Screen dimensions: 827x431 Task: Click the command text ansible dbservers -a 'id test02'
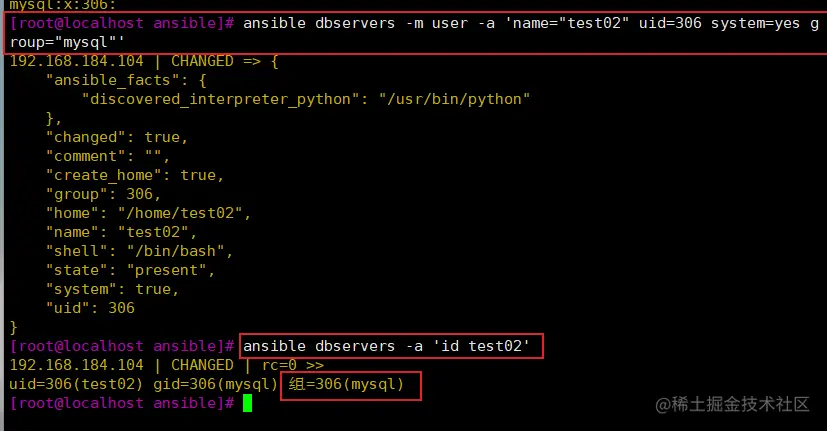tap(386, 346)
